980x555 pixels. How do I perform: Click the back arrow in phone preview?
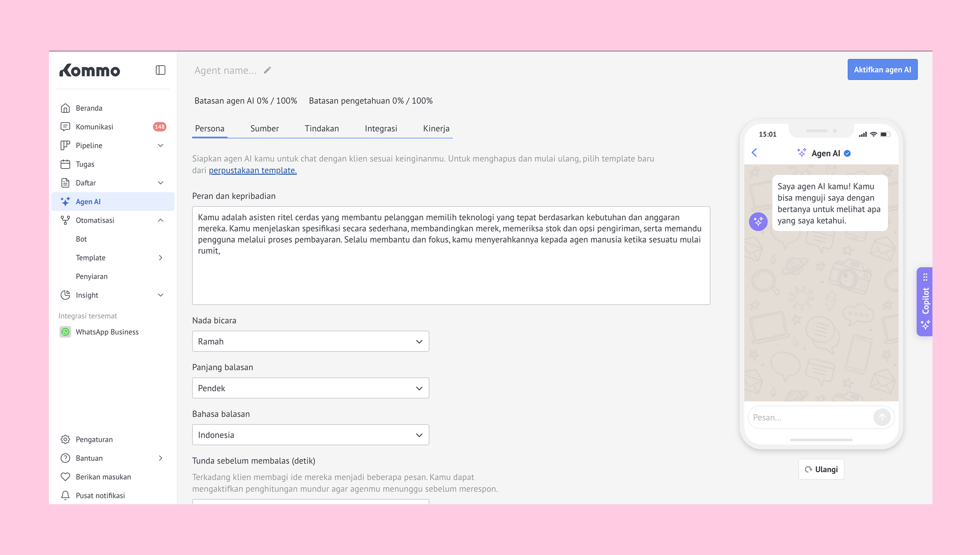[754, 153]
